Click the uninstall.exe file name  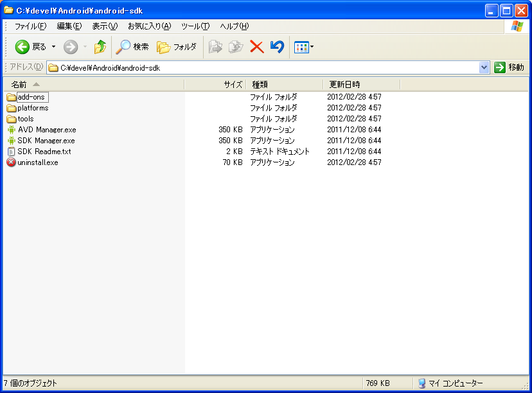(x=38, y=162)
